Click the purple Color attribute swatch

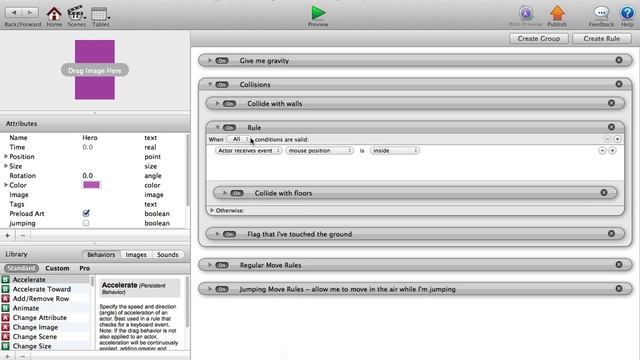click(91, 185)
